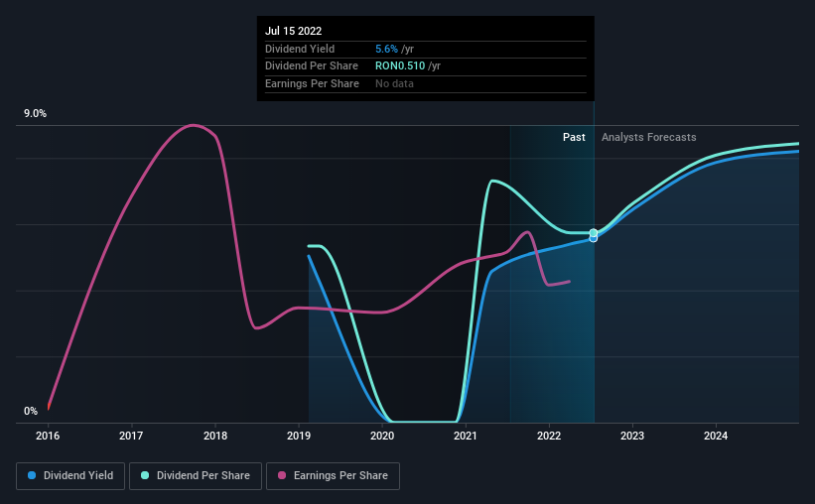Select the 2019 x-axis label
This screenshot has width=815, height=504.
(299, 436)
